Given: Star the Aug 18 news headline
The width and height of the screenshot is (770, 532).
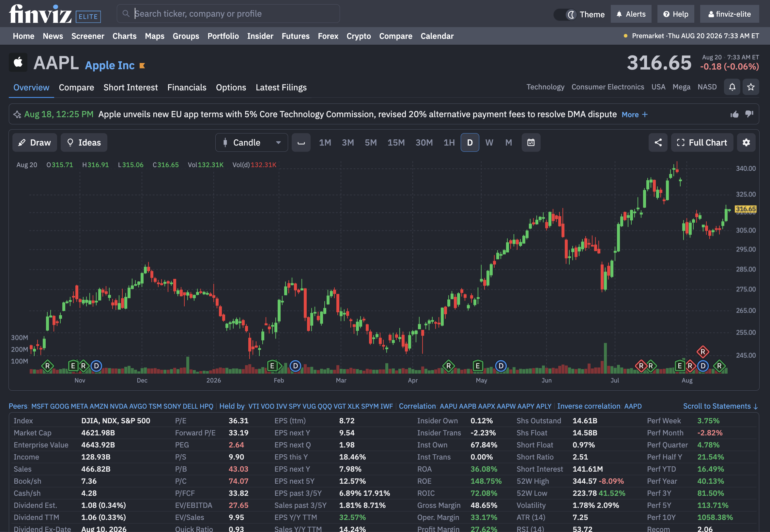Looking at the screenshot, I should click(17, 115).
